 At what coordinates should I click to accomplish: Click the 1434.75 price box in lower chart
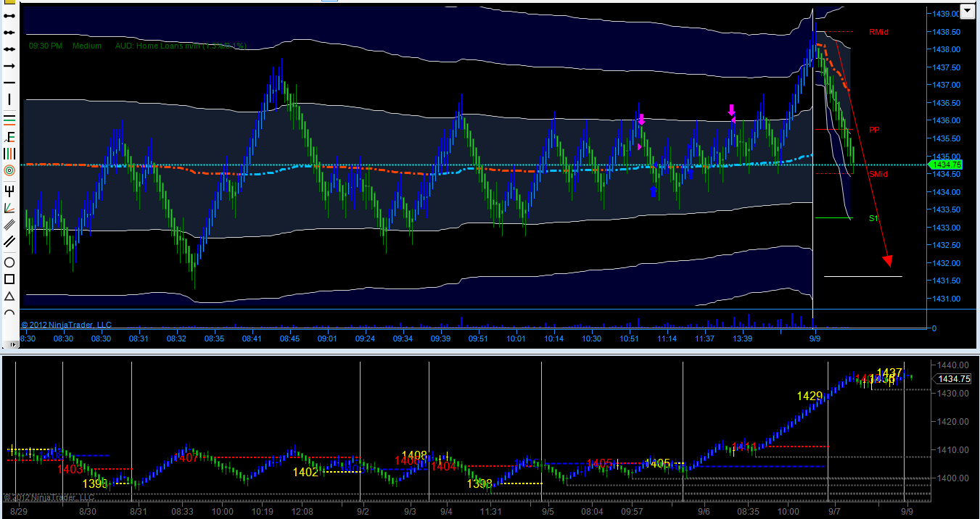coord(953,378)
